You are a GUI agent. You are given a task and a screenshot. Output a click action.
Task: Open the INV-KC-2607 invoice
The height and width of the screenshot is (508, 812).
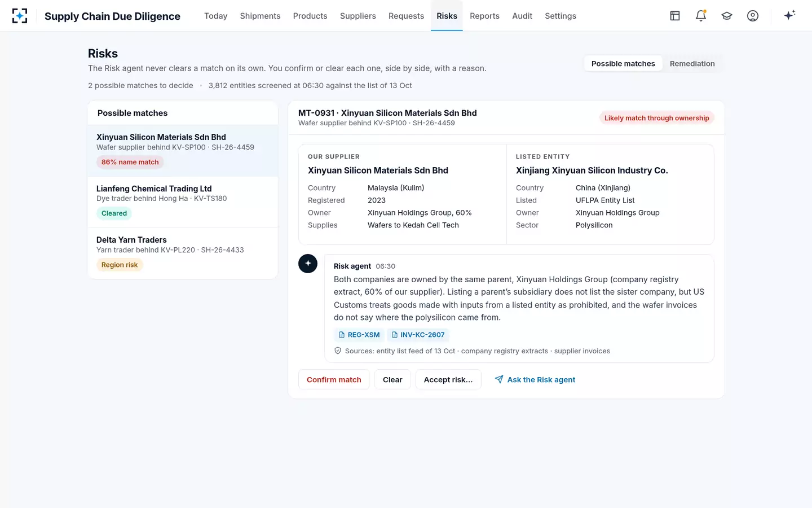418,335
